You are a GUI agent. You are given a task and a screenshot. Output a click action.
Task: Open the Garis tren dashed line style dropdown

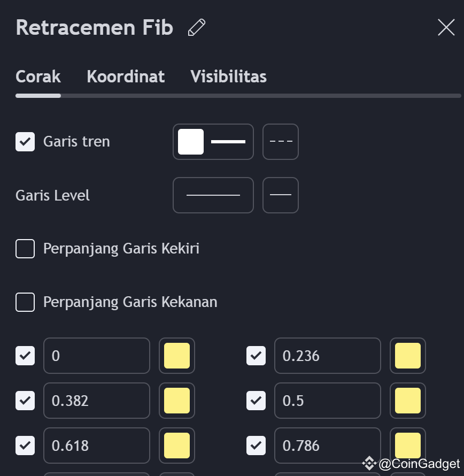[x=281, y=142]
